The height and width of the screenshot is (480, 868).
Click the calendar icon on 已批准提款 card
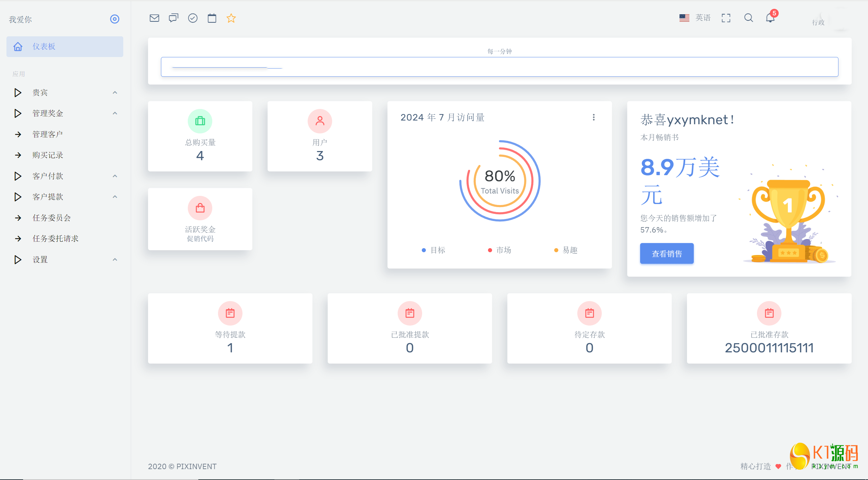pyautogui.click(x=410, y=313)
